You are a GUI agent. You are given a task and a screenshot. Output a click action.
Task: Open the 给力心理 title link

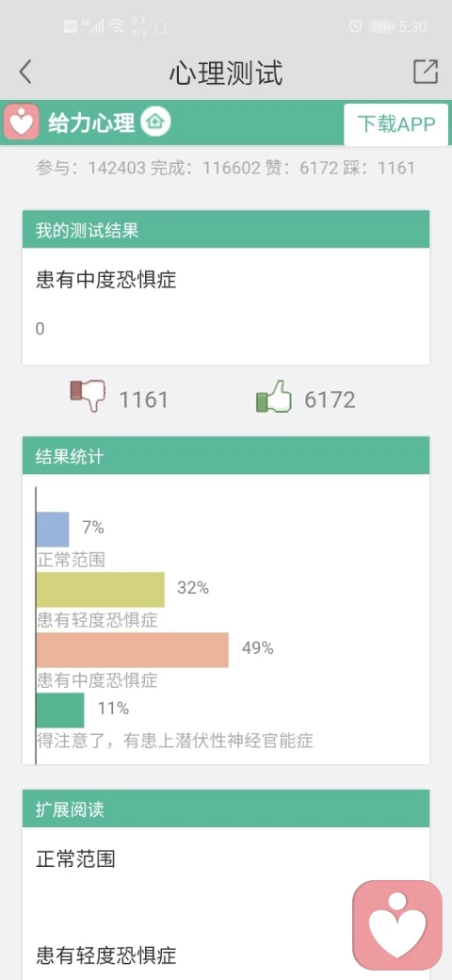tap(91, 122)
